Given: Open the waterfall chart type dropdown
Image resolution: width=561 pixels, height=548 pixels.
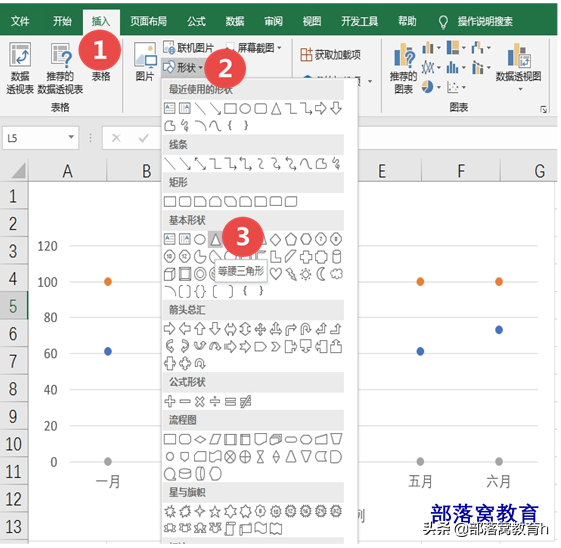Looking at the screenshot, I should point(481,48).
